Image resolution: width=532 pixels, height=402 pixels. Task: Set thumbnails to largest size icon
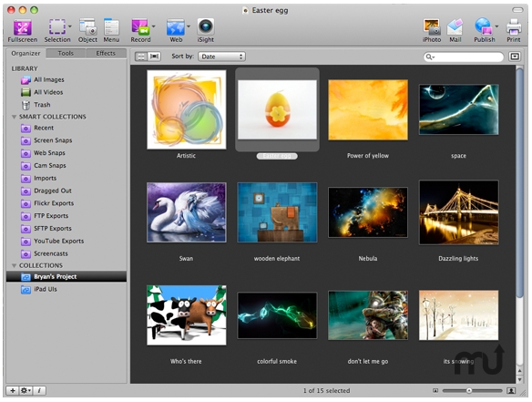[x=511, y=391]
